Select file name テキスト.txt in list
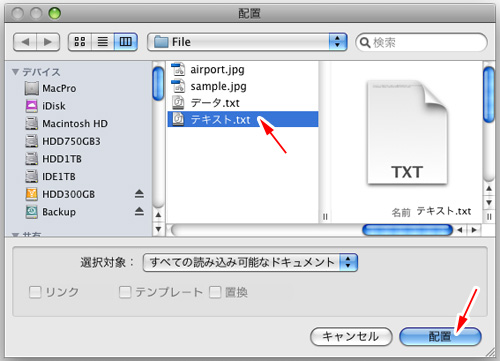Image resolution: width=500 pixels, height=361 pixels. tap(220, 119)
